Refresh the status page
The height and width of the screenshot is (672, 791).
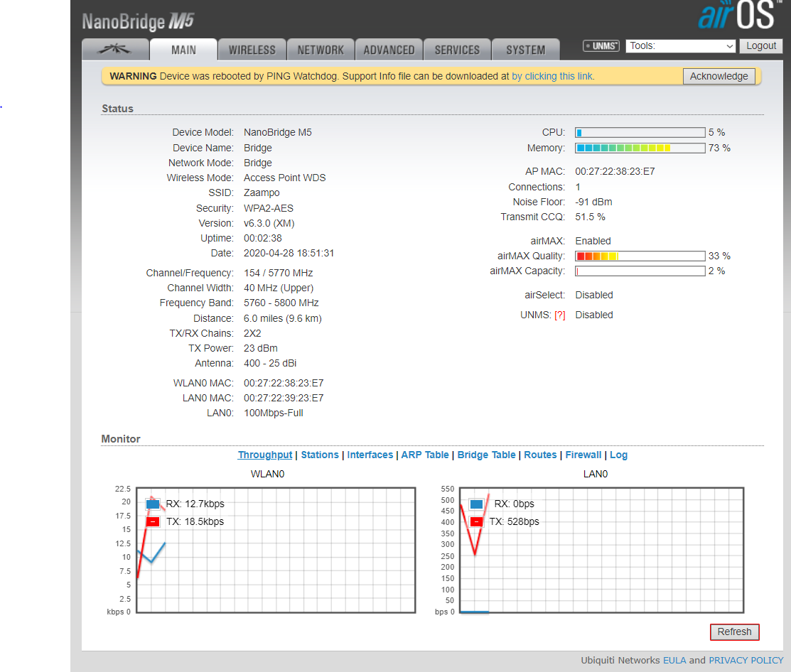click(735, 632)
